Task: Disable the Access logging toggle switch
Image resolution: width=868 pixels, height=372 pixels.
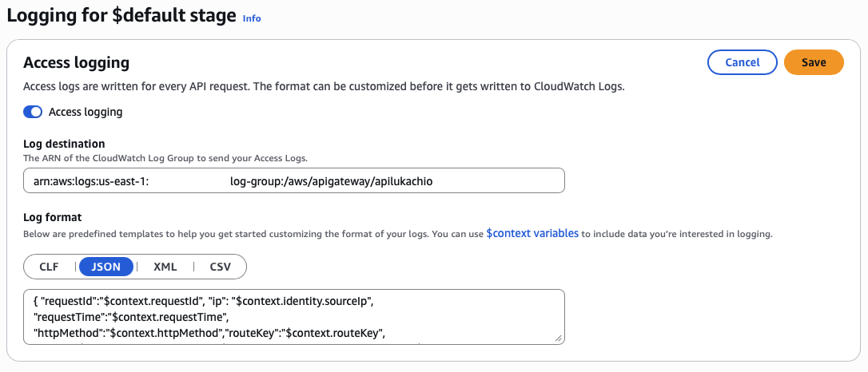Action: pyautogui.click(x=33, y=112)
